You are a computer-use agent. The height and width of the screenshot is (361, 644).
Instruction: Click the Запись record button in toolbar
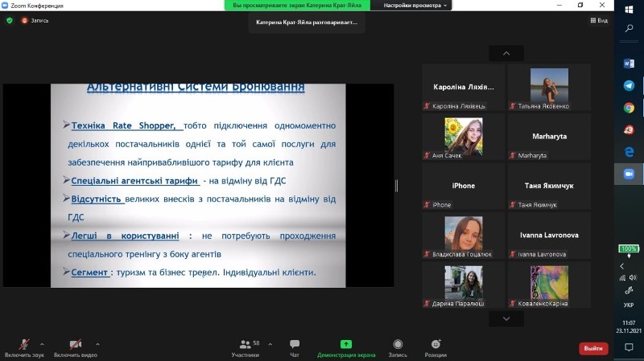point(398,348)
